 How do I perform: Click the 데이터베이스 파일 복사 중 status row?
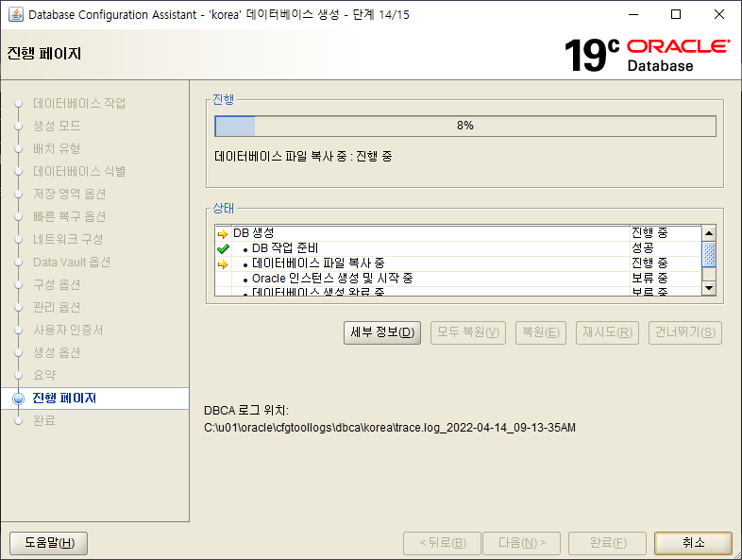pos(458,263)
